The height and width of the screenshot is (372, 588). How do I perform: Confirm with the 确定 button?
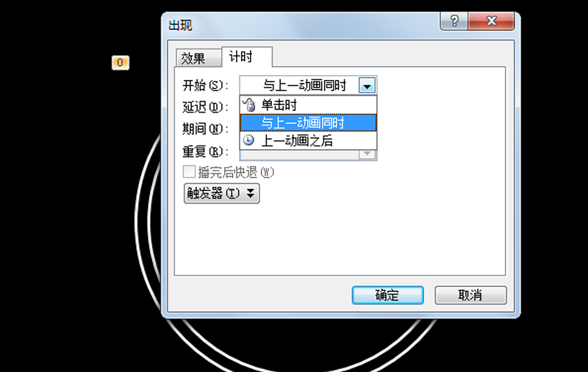(388, 295)
